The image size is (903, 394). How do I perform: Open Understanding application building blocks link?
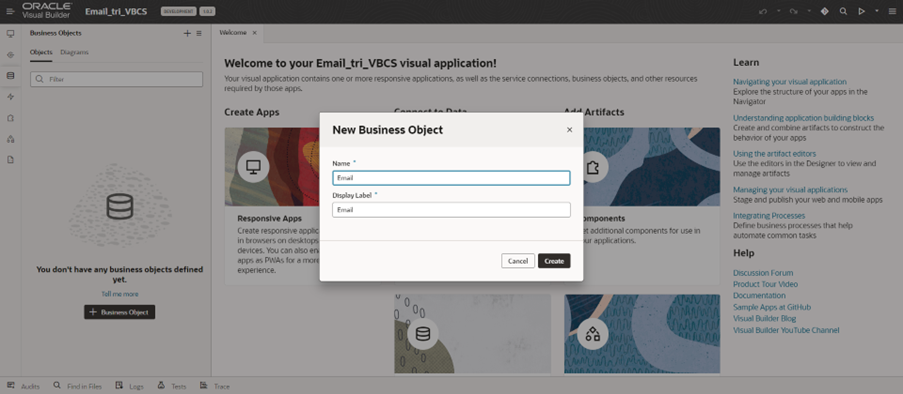803,118
